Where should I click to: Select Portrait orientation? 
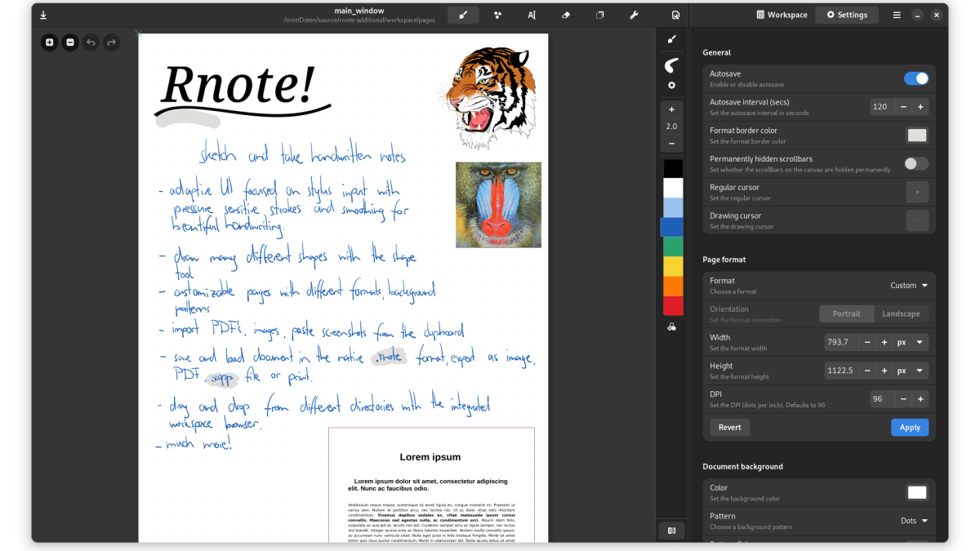coord(847,313)
